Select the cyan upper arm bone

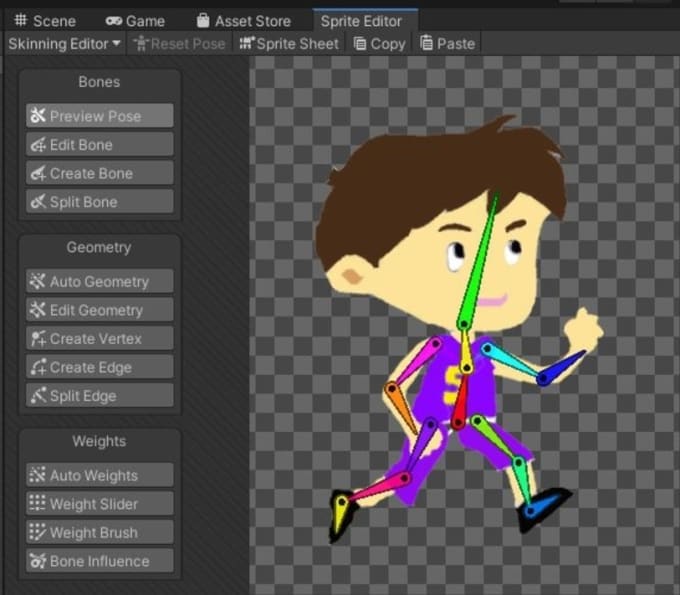click(511, 360)
